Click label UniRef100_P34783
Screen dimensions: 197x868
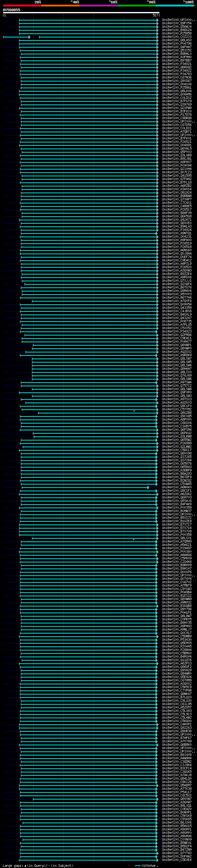click(x=177, y=74)
